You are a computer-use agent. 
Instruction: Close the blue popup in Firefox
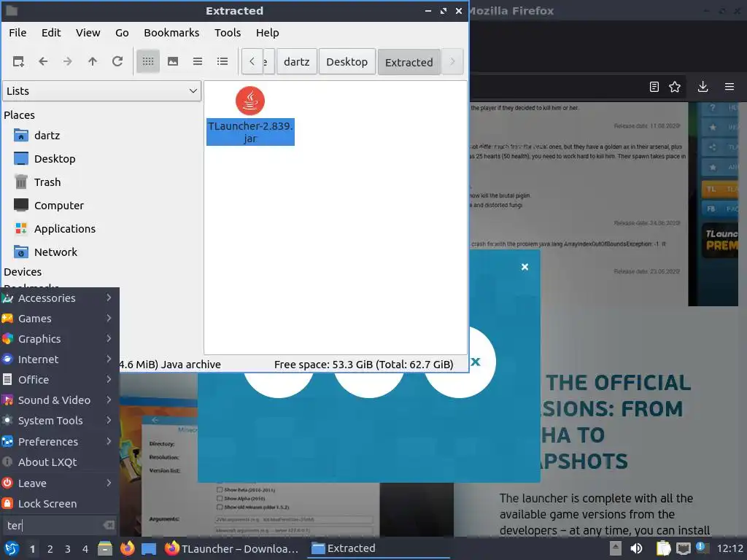point(525,267)
